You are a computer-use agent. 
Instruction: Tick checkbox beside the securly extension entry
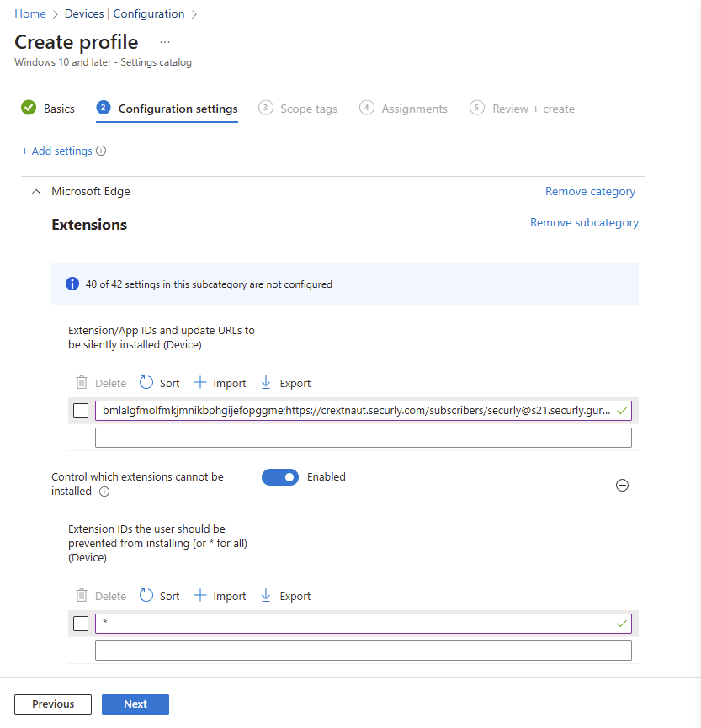click(x=81, y=411)
